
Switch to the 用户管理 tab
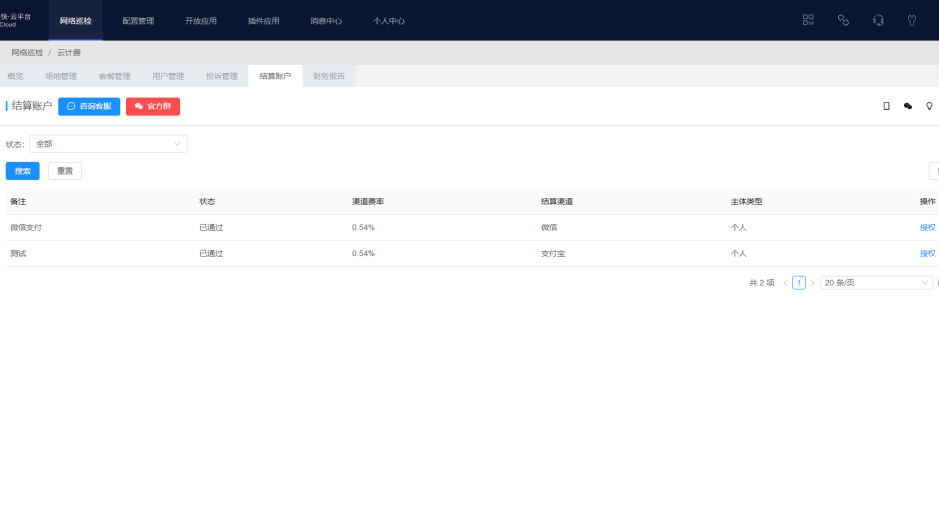[168, 76]
